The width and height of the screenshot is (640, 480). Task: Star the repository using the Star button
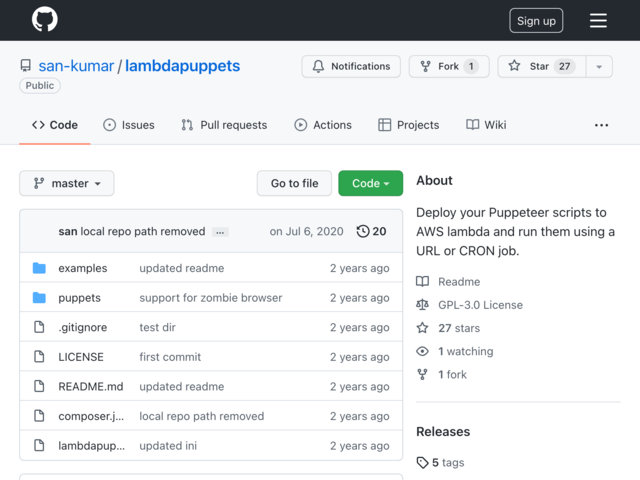(x=542, y=66)
